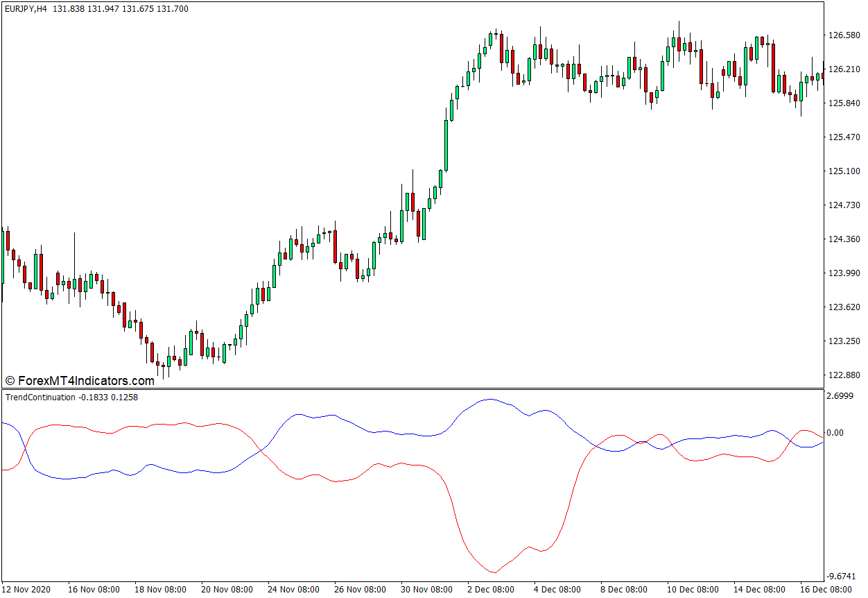Click the 26 Nov 08:00 date label
This screenshot has width=868, height=598.
(359, 590)
